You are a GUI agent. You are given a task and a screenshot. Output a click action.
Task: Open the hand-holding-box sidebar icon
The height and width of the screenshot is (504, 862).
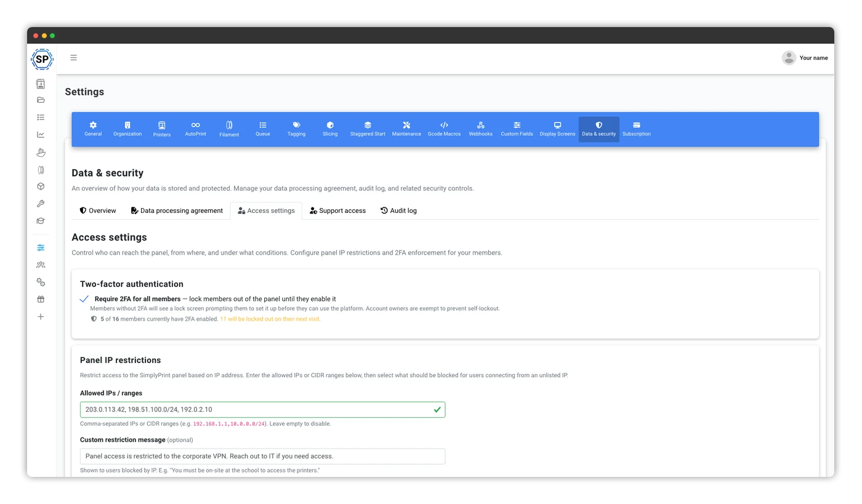click(x=41, y=152)
